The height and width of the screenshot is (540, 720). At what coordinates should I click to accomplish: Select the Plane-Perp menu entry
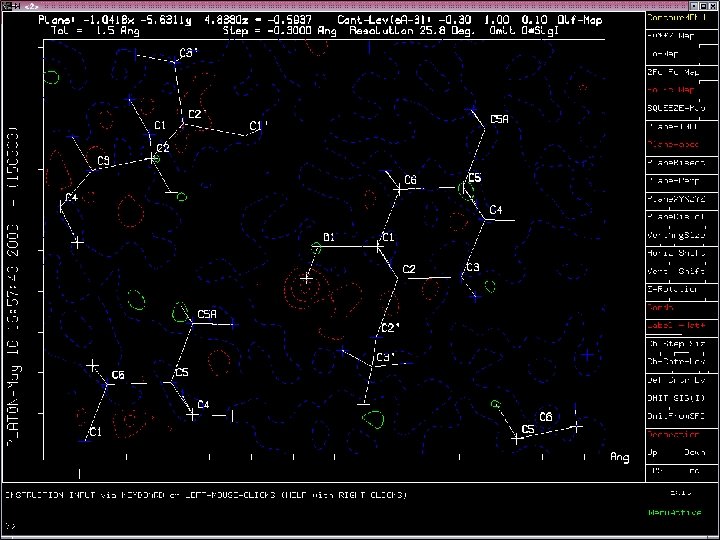pyautogui.click(x=673, y=181)
